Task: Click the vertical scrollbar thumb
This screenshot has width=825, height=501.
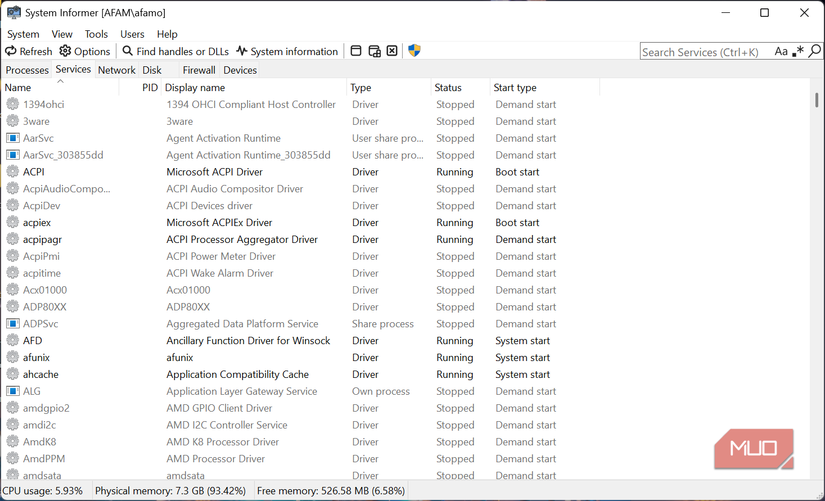Action: pos(817,100)
